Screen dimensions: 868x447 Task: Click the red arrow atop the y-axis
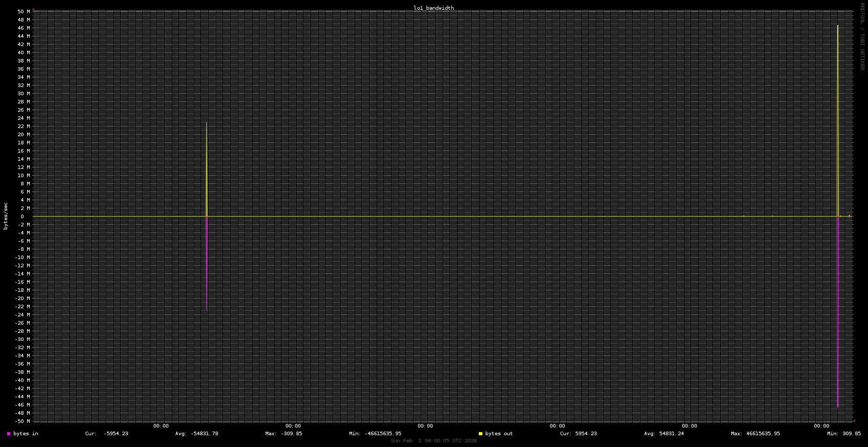coord(34,9)
